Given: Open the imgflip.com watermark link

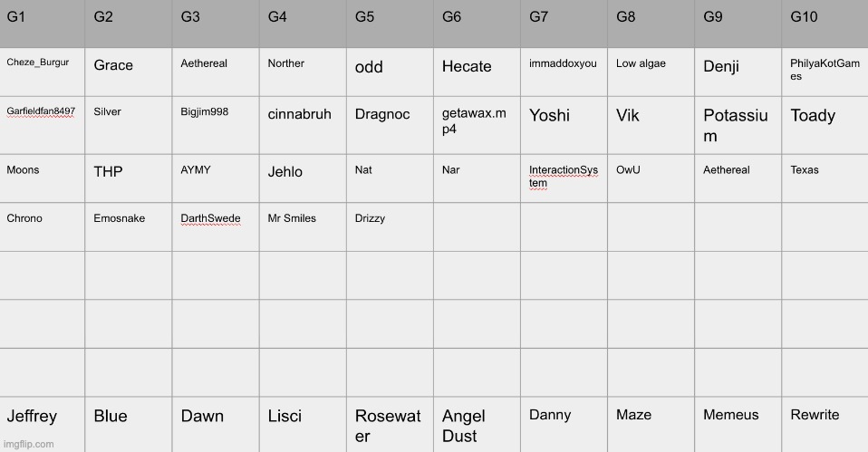Looking at the screenshot, I should pyautogui.click(x=29, y=444).
